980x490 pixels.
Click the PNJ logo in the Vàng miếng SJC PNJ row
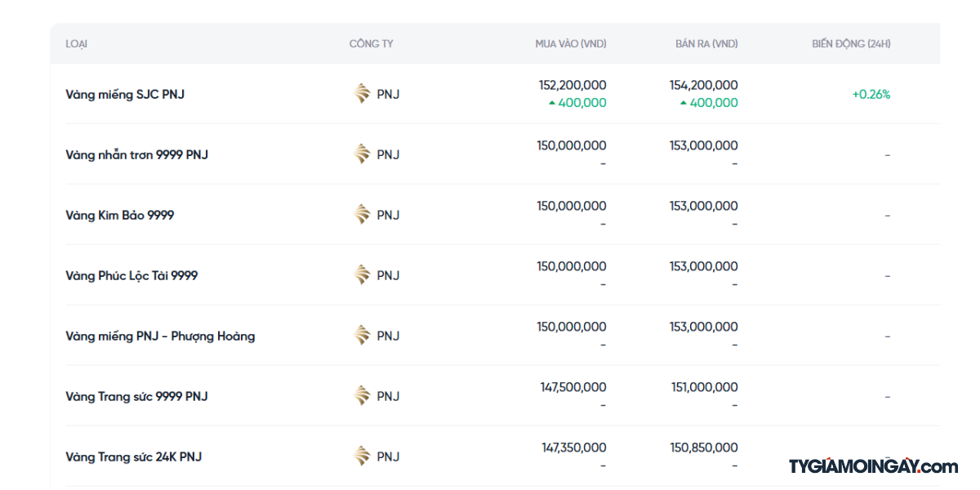pyautogui.click(x=362, y=94)
